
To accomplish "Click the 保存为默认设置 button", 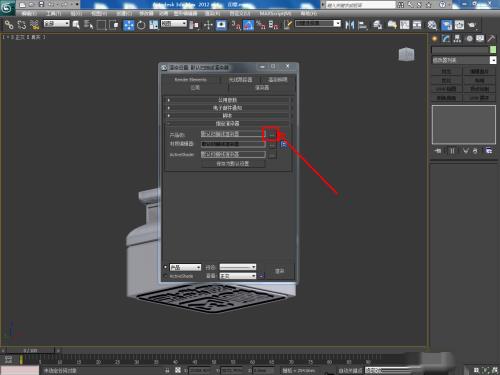I will (233, 164).
